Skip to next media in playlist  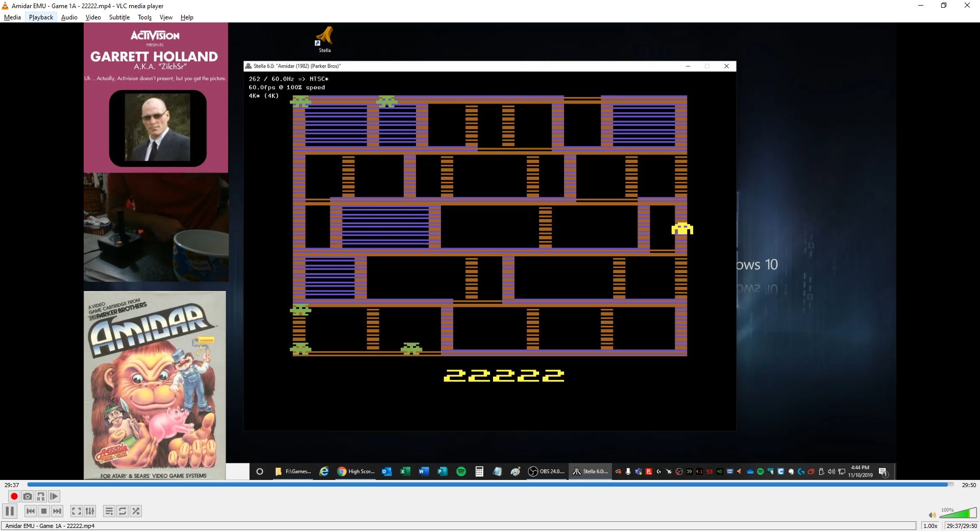pos(57,511)
